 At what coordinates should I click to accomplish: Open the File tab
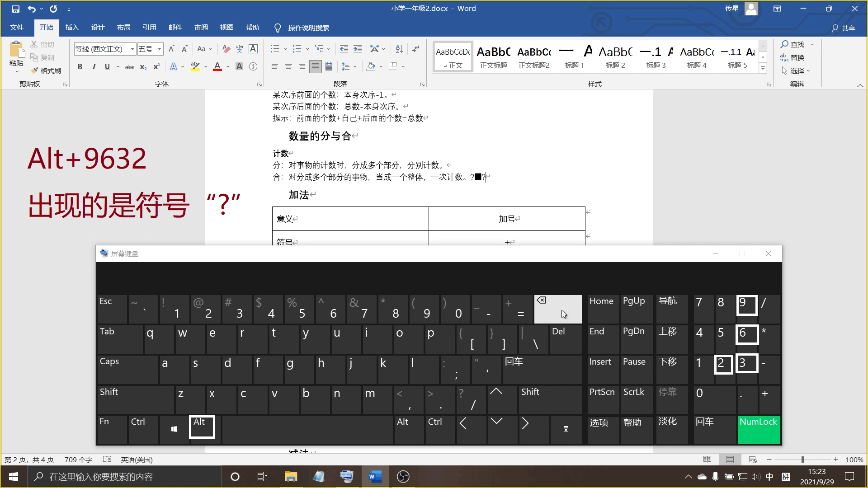[17, 28]
